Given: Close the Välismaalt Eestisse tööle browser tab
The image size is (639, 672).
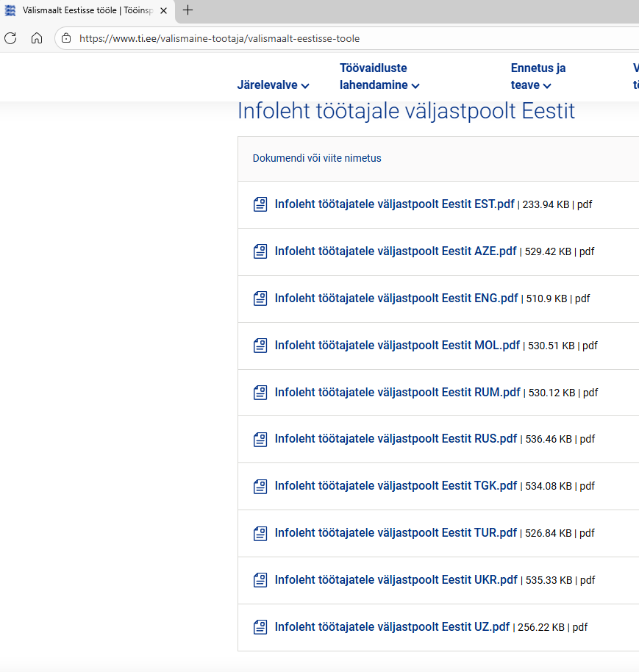Looking at the screenshot, I should point(163,10).
